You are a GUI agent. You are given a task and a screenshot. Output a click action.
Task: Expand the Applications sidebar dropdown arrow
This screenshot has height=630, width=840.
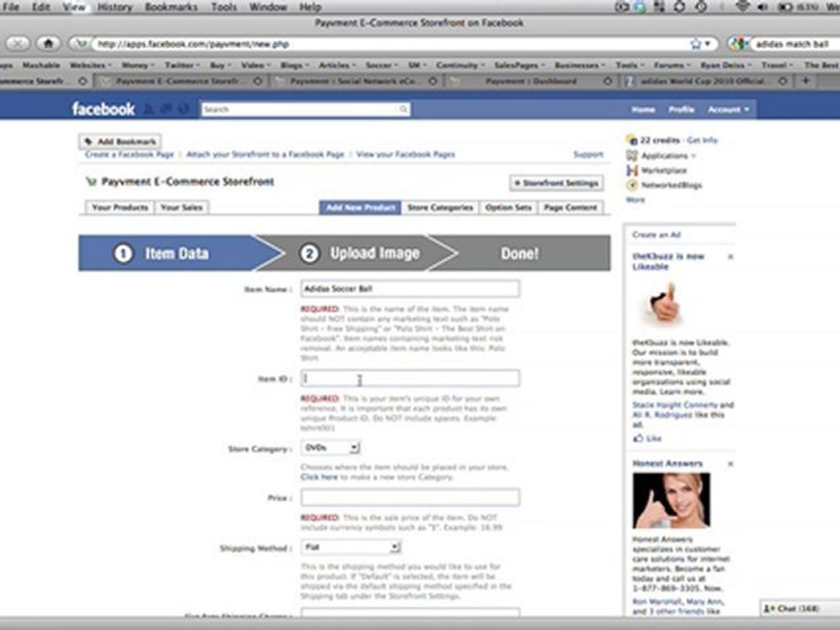(x=694, y=156)
